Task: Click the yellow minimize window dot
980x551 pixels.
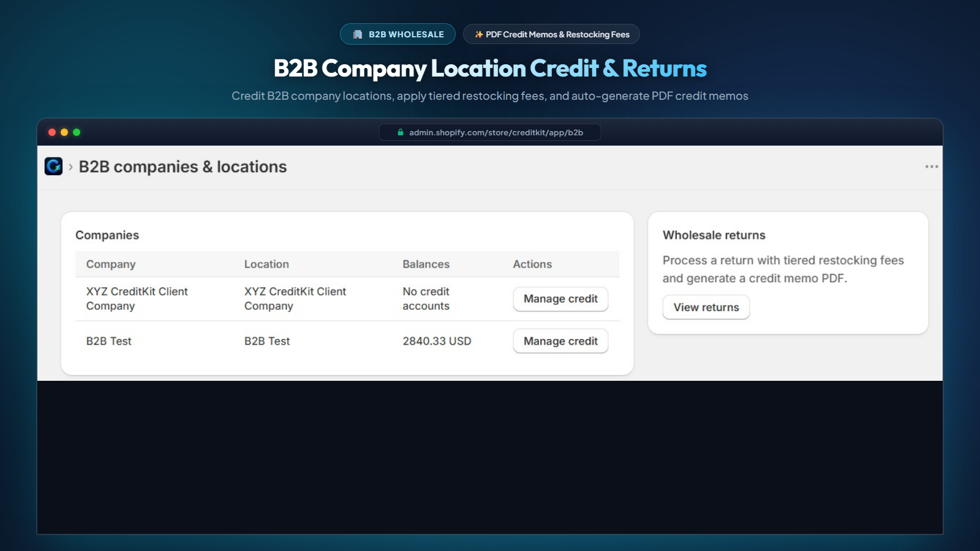Action: (64, 132)
